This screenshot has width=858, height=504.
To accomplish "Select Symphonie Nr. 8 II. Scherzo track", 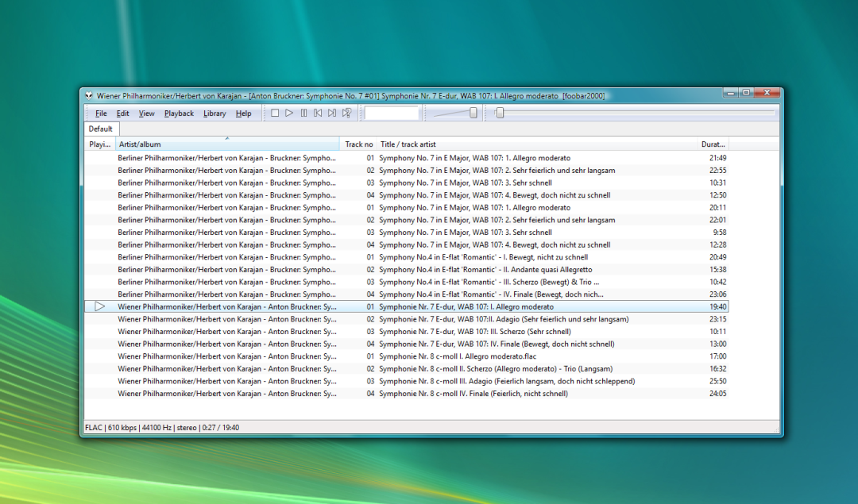I will tap(407, 369).
